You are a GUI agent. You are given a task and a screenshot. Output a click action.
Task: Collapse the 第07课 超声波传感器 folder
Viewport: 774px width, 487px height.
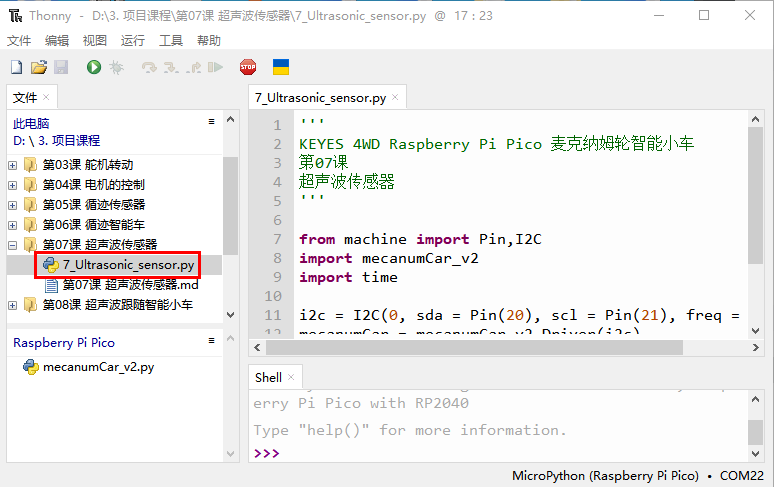click(x=13, y=245)
